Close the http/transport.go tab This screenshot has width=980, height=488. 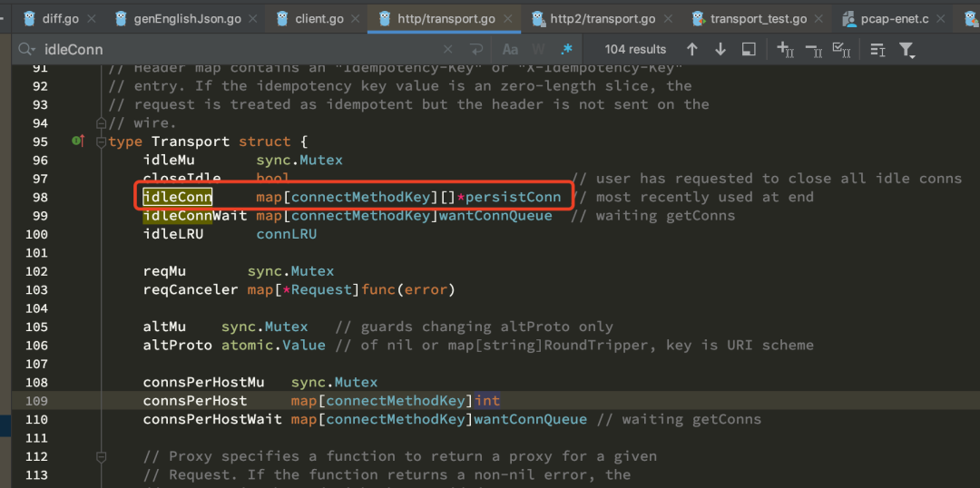click(x=508, y=19)
